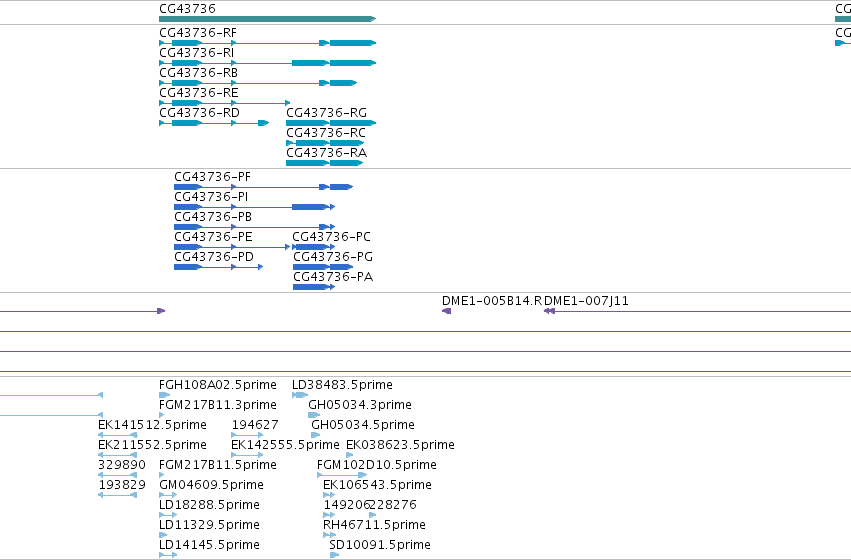Image resolution: width=851 pixels, height=560 pixels.
Task: Click transcript CG43736-RB
Action: [258, 83]
